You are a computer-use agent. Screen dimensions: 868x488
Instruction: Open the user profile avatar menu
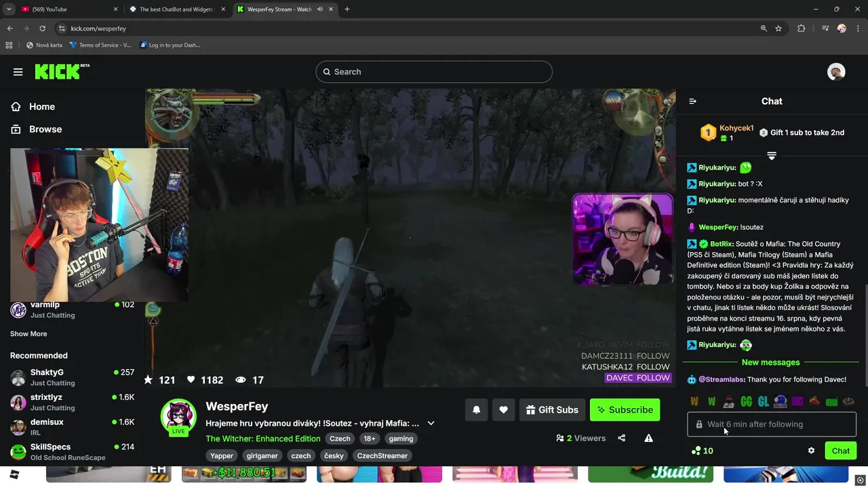click(x=836, y=72)
